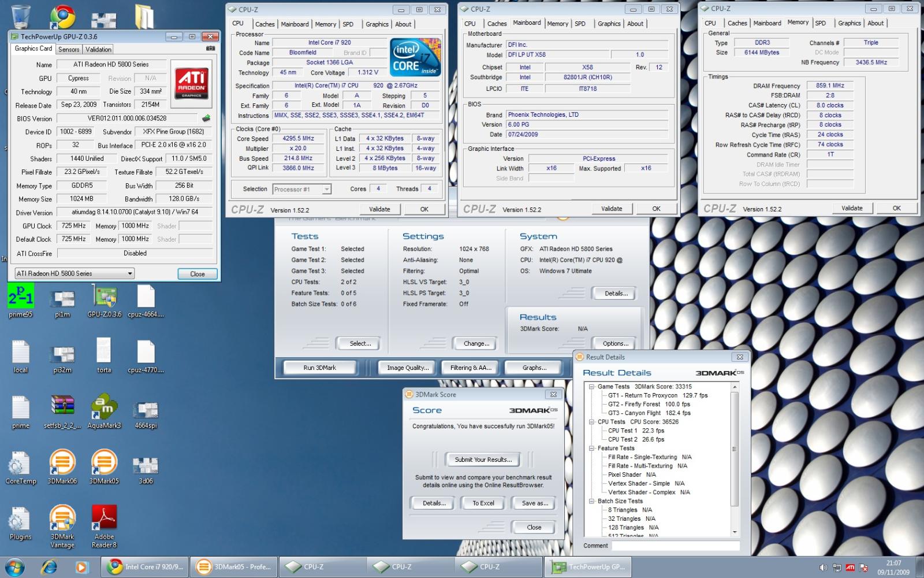Image resolution: width=924 pixels, height=578 pixels.
Task: Open the torta file icon
Action: (x=104, y=356)
